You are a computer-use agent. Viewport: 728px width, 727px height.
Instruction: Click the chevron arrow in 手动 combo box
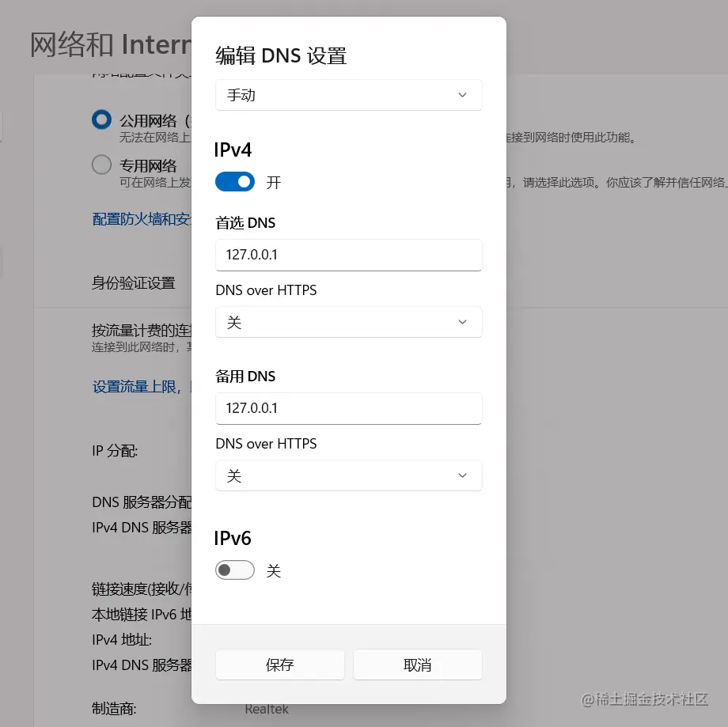[x=462, y=95]
